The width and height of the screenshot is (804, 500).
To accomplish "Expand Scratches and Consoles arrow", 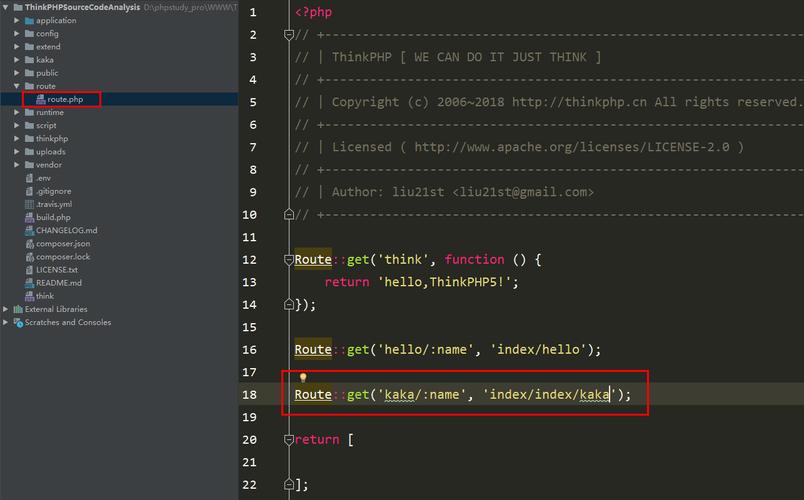I will [x=5, y=322].
